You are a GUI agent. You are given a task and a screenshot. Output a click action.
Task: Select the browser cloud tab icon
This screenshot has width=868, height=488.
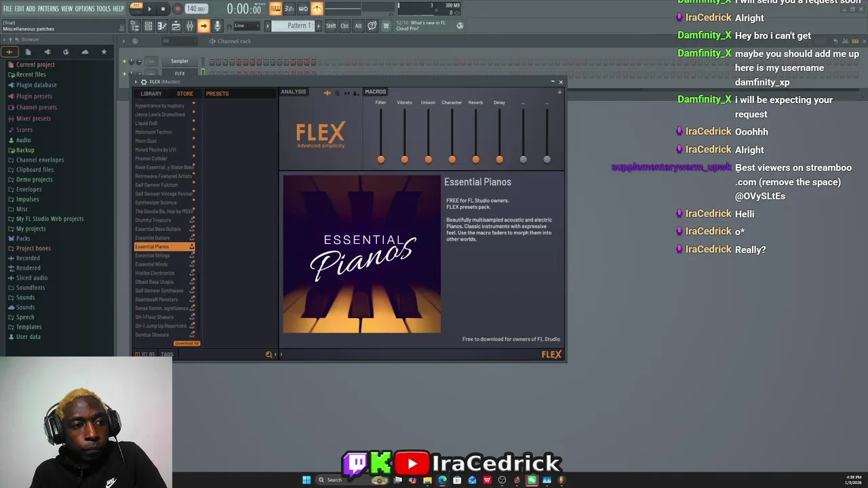coord(85,52)
